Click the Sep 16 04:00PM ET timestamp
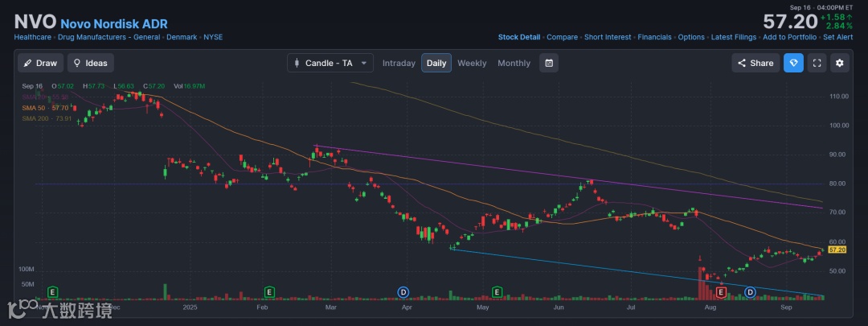The width and height of the screenshot is (868, 326). (821, 7)
